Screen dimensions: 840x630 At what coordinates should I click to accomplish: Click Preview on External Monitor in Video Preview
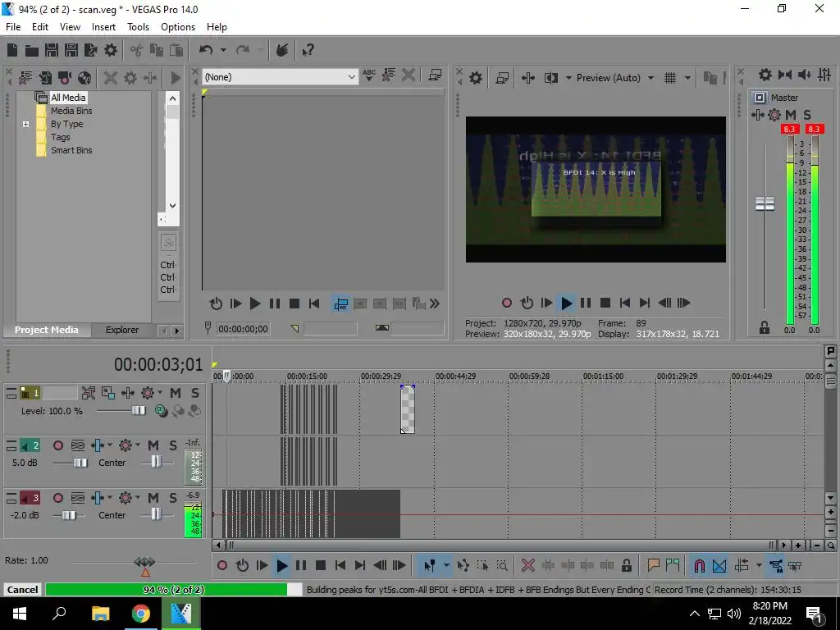click(502, 78)
